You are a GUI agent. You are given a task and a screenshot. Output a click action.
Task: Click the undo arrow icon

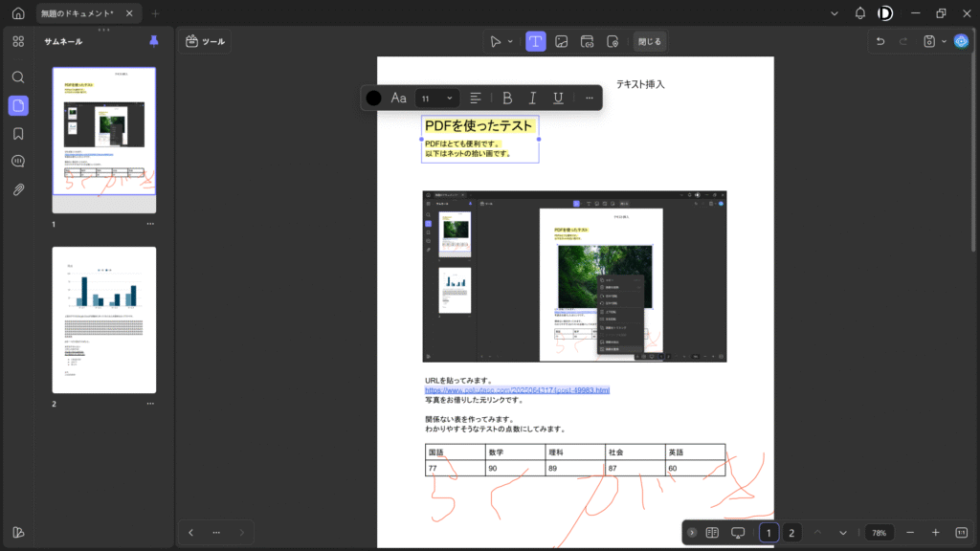click(880, 41)
